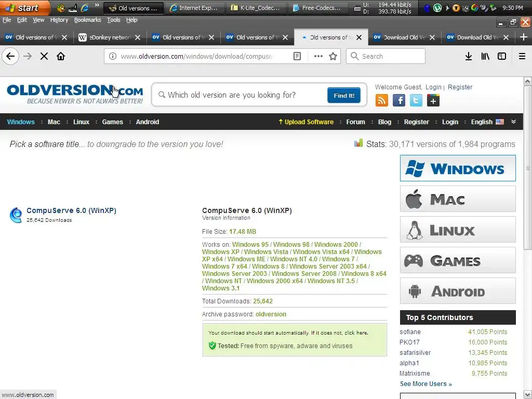The image size is (532, 399).
Task: Toggle the sidebar icon in toolbar
Action: (x=502, y=56)
